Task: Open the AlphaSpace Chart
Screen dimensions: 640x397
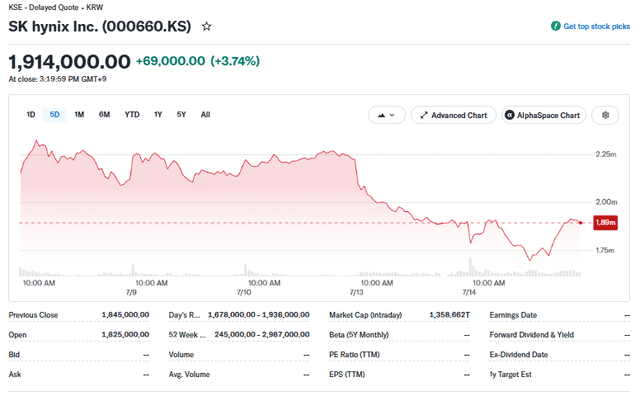Action: coord(544,115)
